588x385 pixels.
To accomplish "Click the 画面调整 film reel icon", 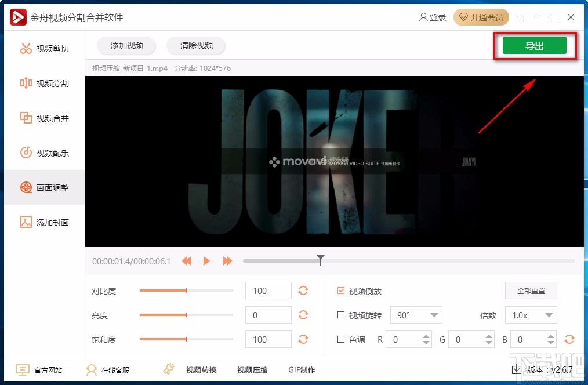I will (x=26, y=187).
